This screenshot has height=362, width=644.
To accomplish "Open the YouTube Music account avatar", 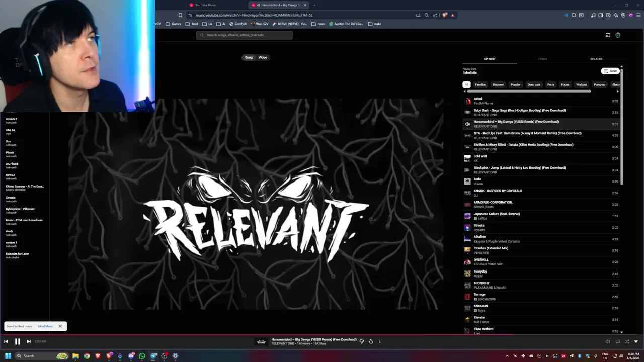I will click(x=618, y=35).
